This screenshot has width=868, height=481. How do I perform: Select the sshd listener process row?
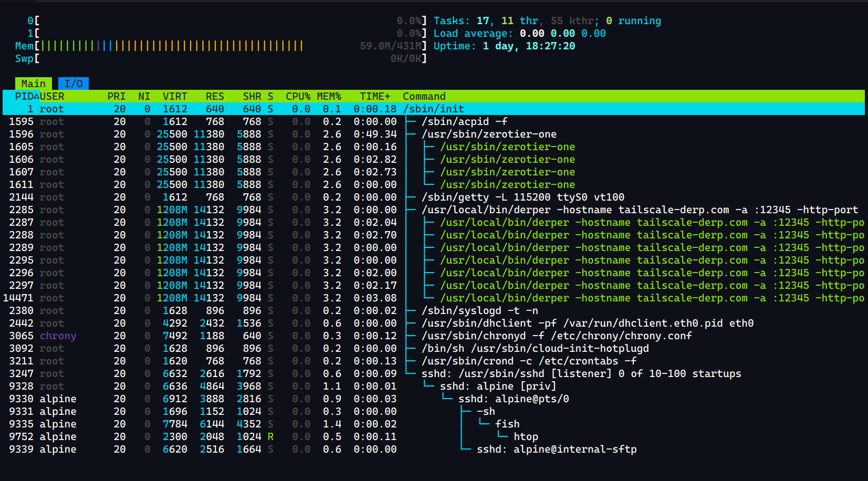click(581, 374)
